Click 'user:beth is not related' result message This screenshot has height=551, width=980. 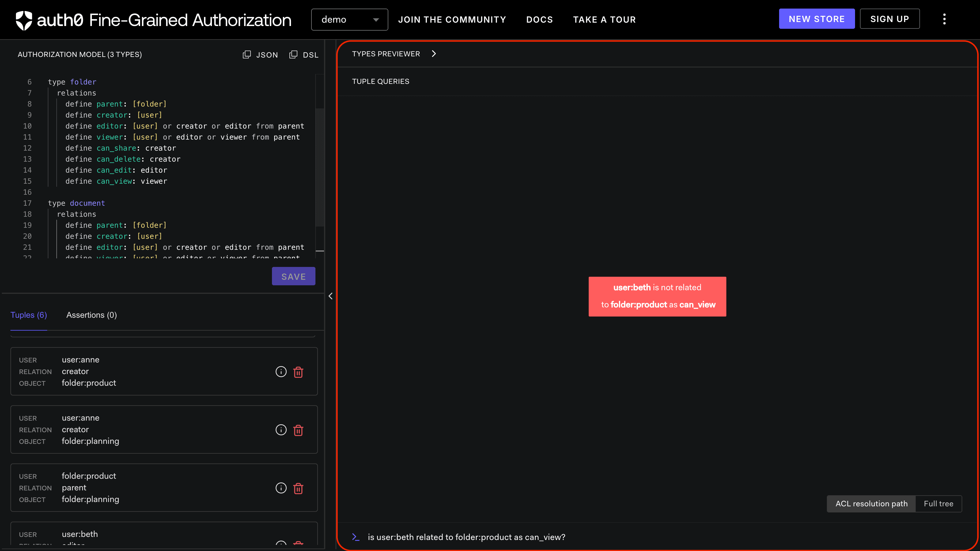click(657, 296)
